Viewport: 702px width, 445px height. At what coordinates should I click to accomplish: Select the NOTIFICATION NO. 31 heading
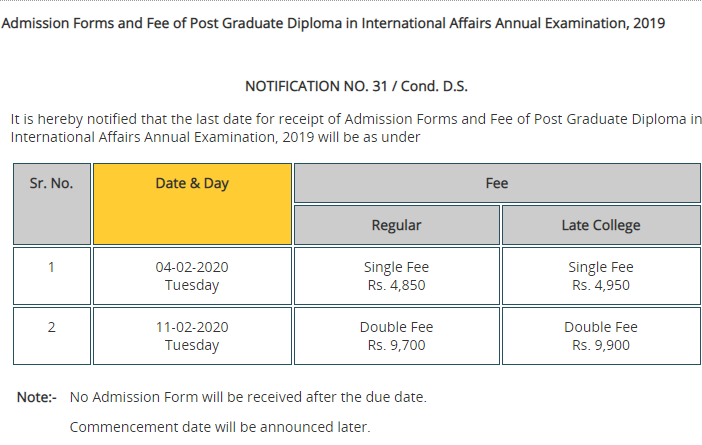[x=356, y=86]
